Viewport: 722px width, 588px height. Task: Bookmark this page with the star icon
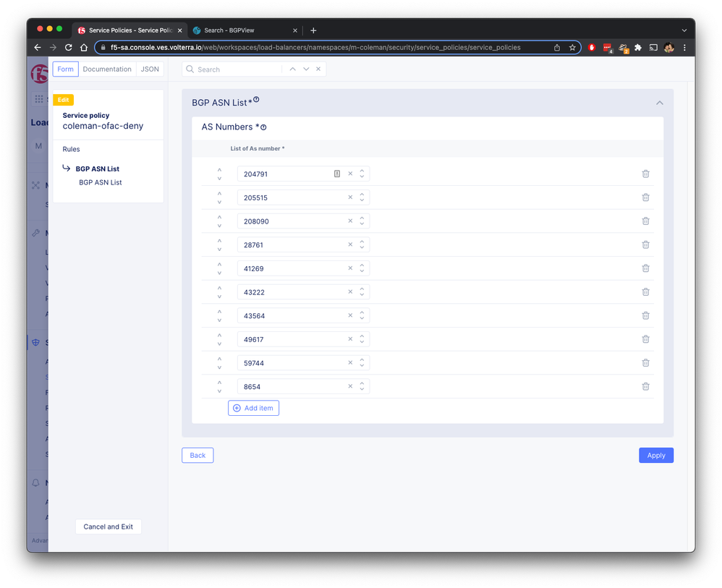coord(572,48)
